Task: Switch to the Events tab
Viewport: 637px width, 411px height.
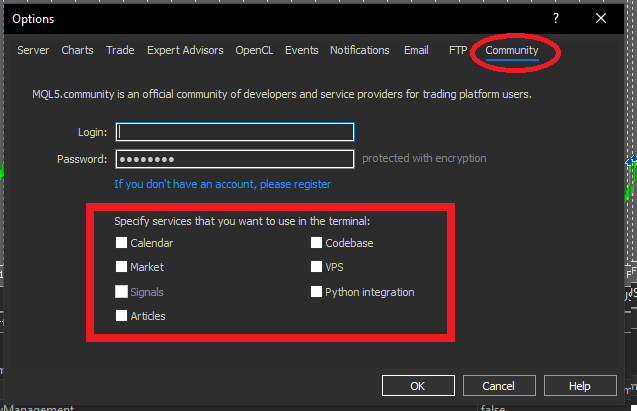Action: pos(301,50)
